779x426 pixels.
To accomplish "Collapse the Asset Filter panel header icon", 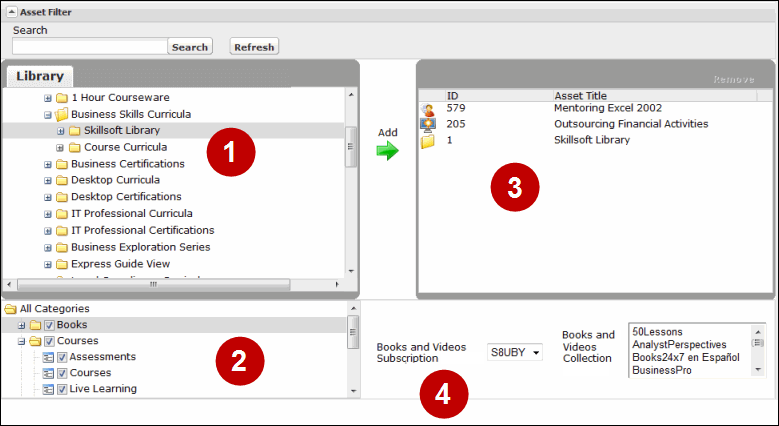I will click(12, 13).
